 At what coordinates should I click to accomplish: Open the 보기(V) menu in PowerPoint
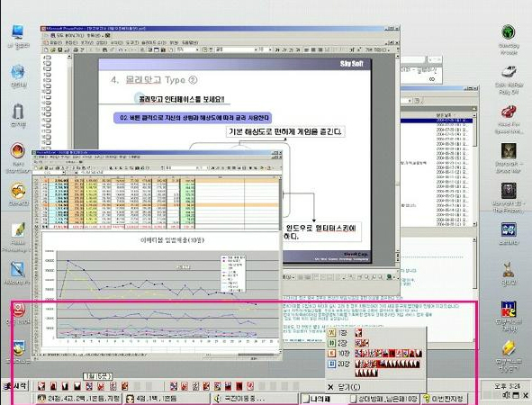pyautogui.click(x=86, y=42)
